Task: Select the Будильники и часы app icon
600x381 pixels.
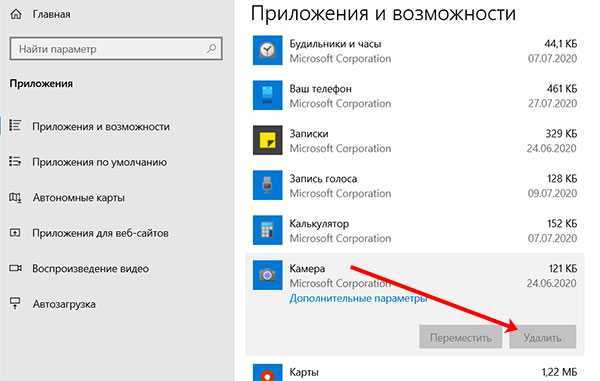Action: click(x=267, y=50)
